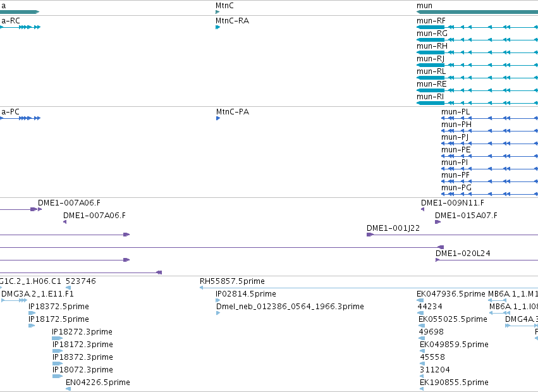Click transcript mun-RI
538x392 pixels.
pos(477,103)
